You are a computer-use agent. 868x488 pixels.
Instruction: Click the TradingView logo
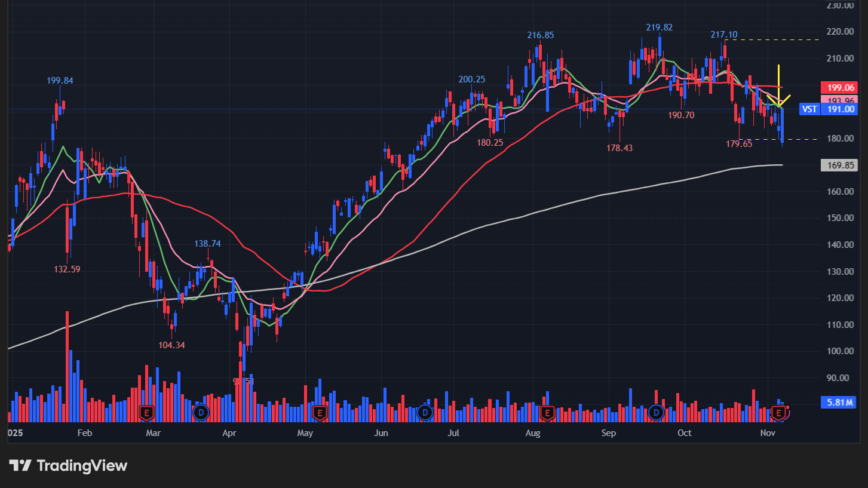68,466
